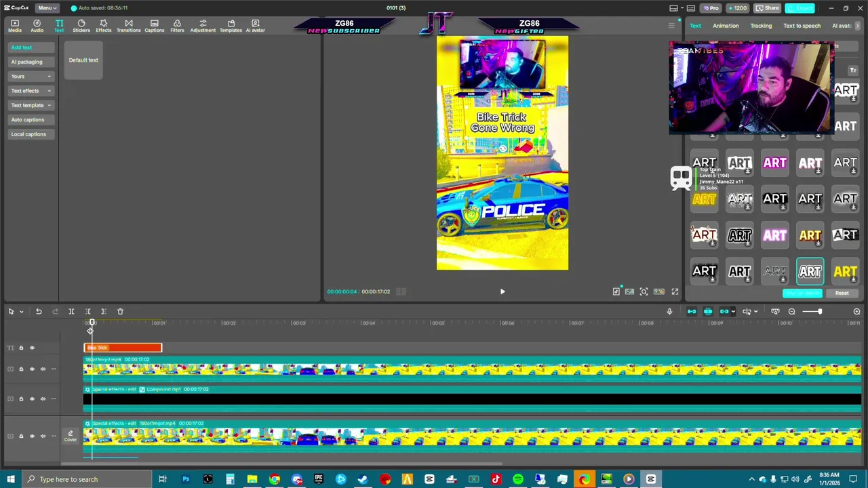Toggle auto snapping button

click(708, 311)
